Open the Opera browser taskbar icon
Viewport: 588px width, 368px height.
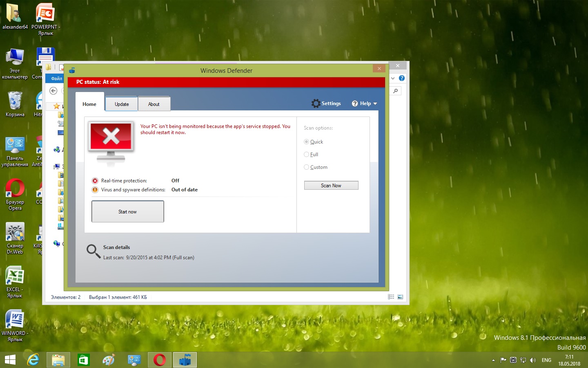tap(160, 360)
